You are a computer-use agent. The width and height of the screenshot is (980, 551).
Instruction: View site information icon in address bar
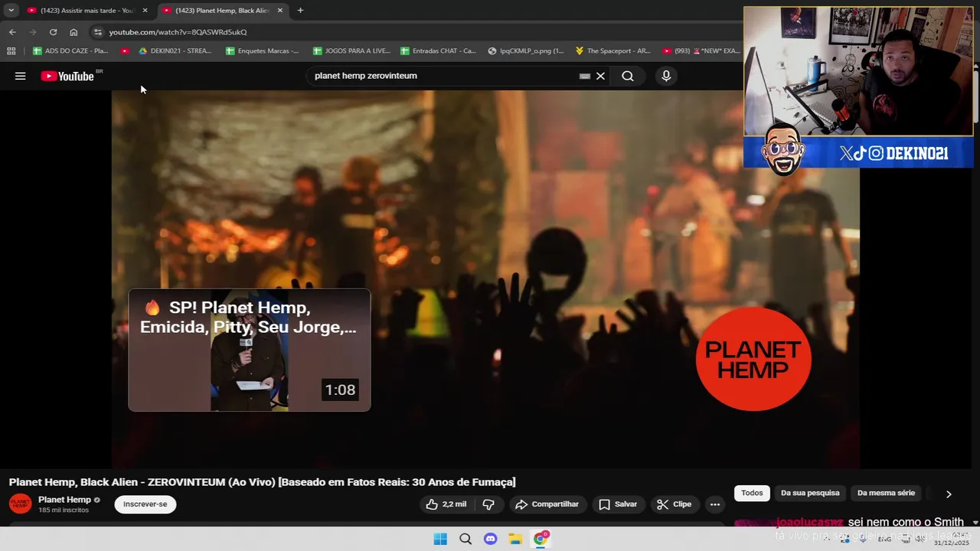coord(97,32)
